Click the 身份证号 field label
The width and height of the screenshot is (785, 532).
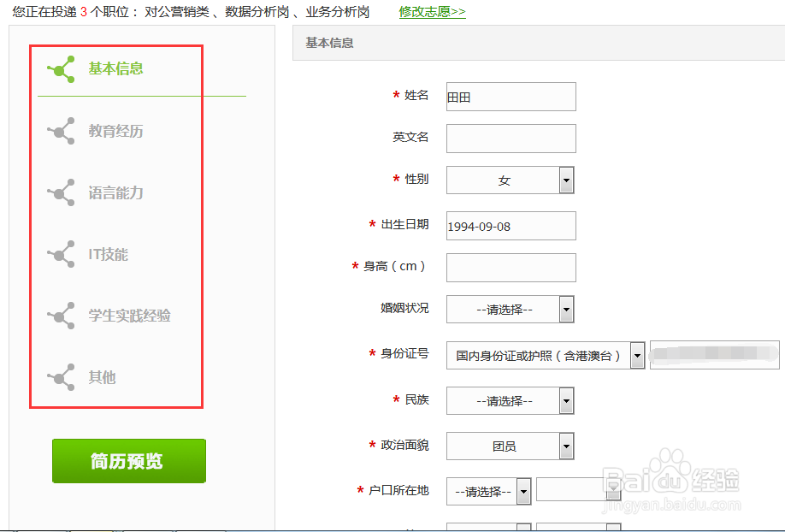(x=404, y=353)
